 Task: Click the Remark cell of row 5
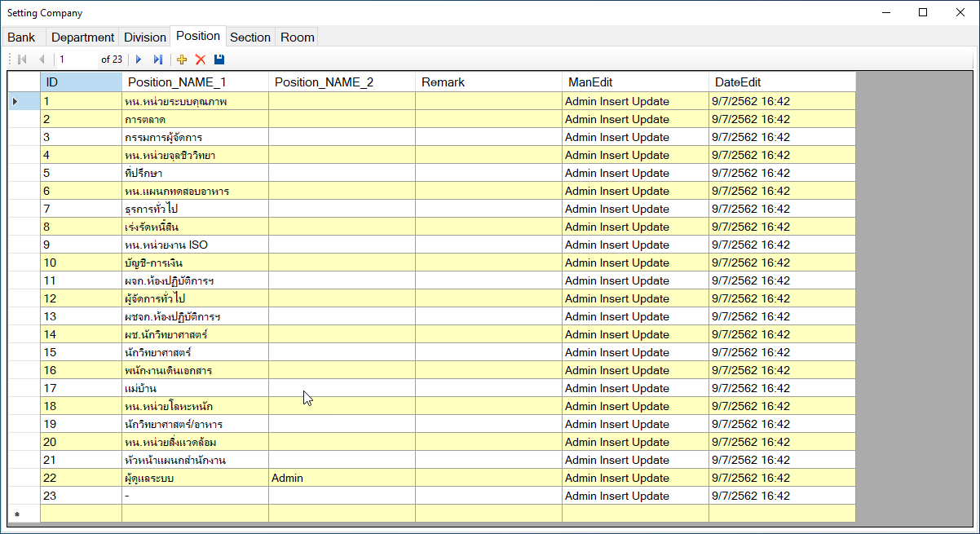click(x=488, y=173)
